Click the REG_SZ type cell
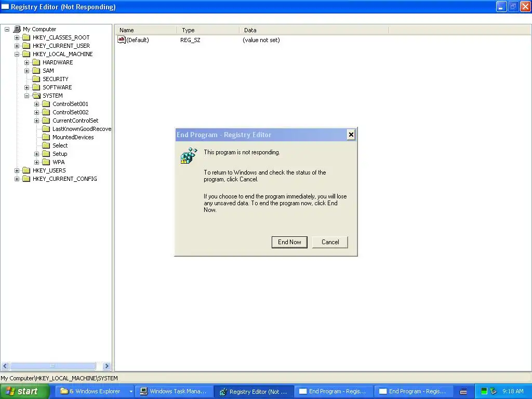This screenshot has width=532, height=399. 190,40
